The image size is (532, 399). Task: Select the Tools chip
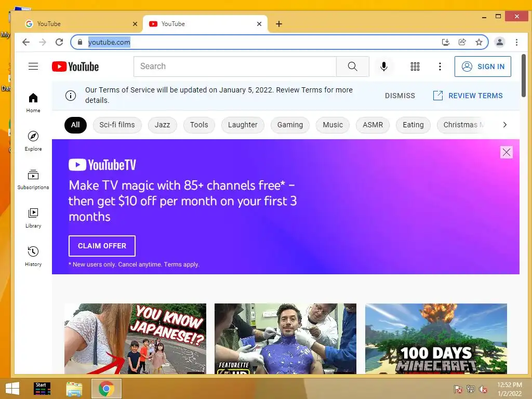click(199, 125)
